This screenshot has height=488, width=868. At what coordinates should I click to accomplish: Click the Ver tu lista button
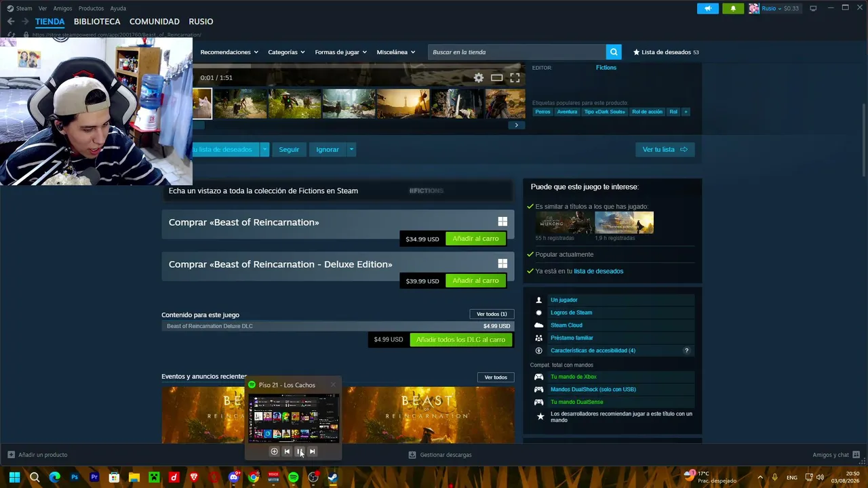(x=665, y=149)
